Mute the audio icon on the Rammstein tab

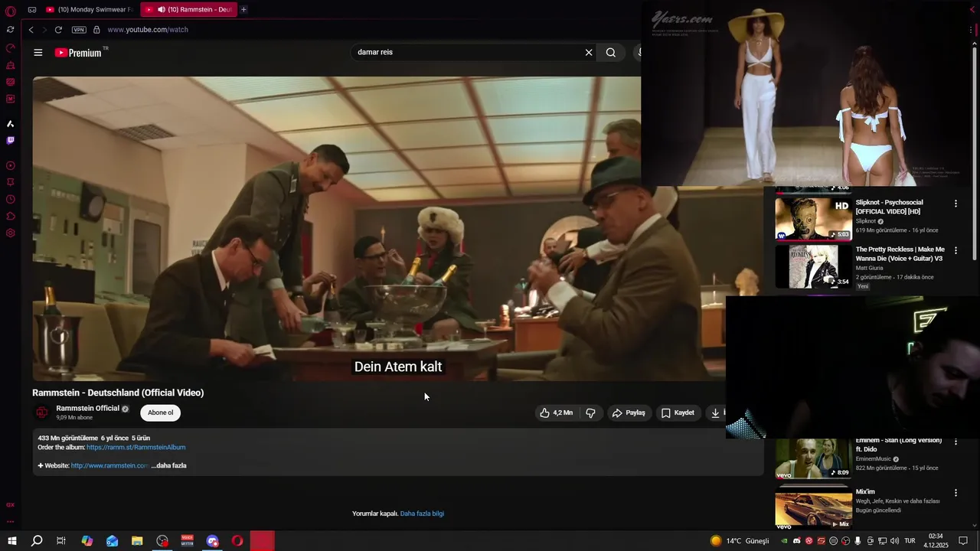point(162,10)
